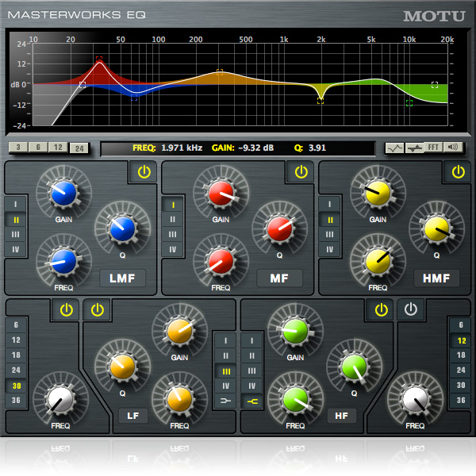Click the green HF FREQ knob

295,400
